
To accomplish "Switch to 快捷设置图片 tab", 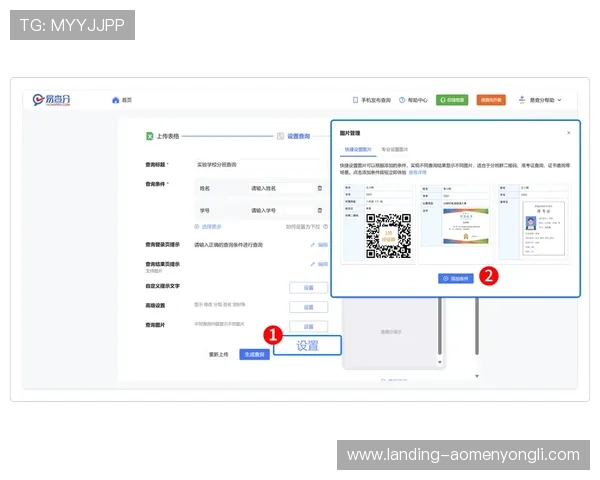I will point(358,150).
